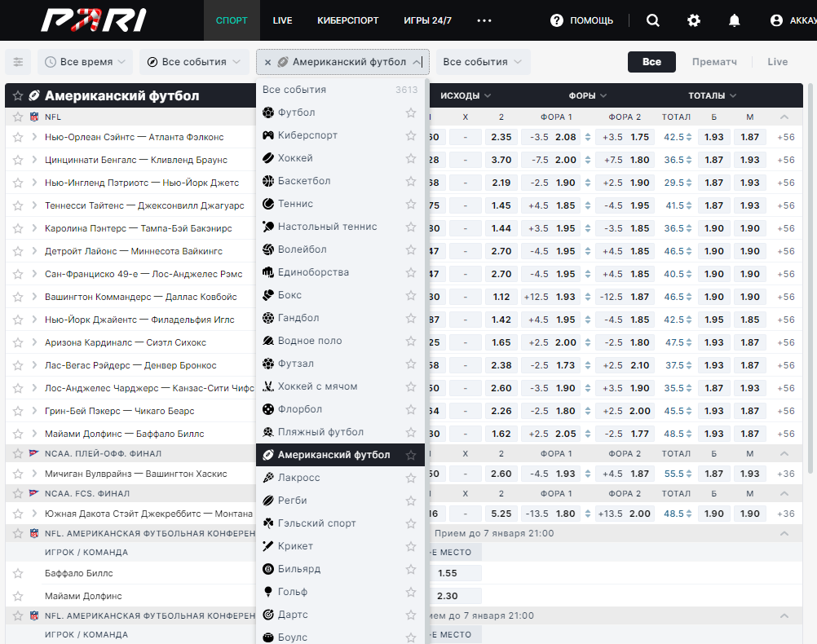Favorite Американский футбол in dropdown star
This screenshot has height=644, width=817.
click(411, 455)
